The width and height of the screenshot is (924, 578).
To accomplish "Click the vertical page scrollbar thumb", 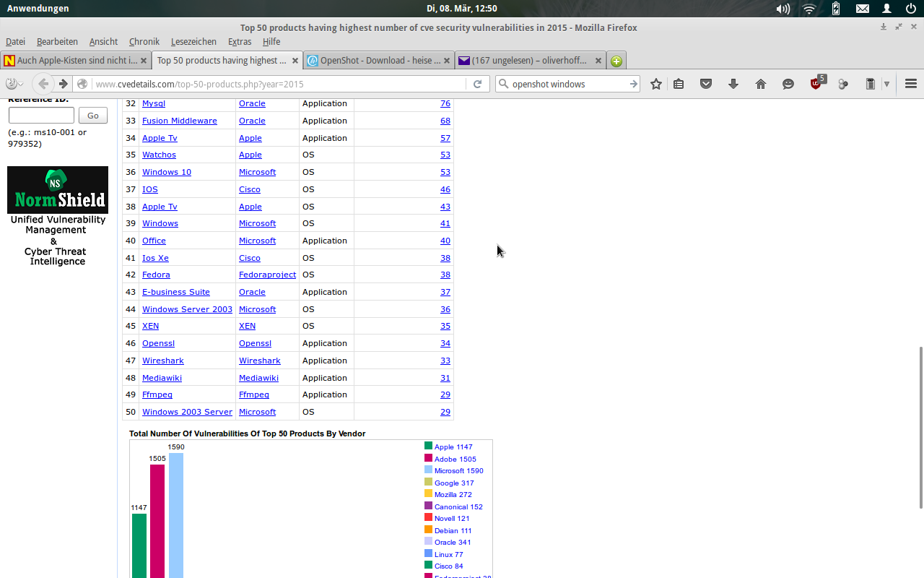I will [x=920, y=428].
